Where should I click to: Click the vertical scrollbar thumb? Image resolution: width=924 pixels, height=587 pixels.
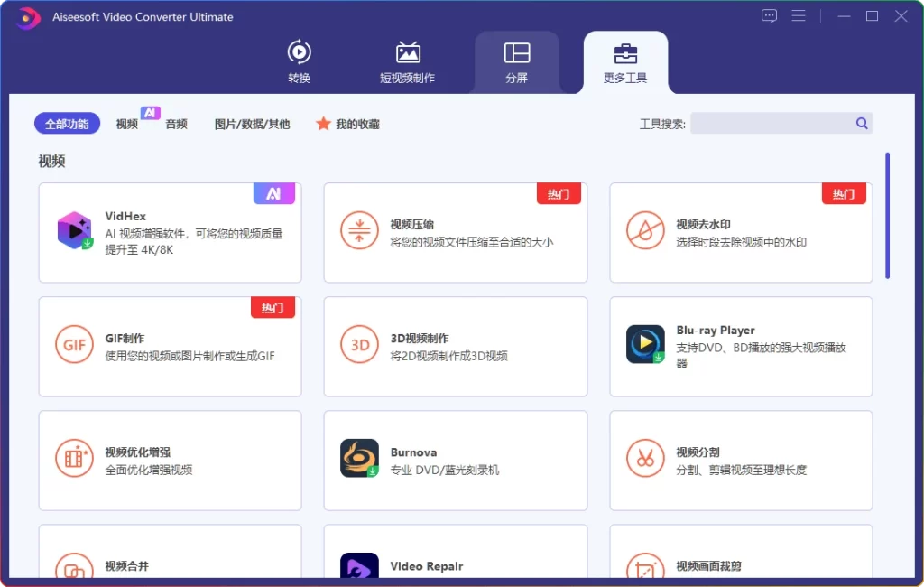(888, 215)
